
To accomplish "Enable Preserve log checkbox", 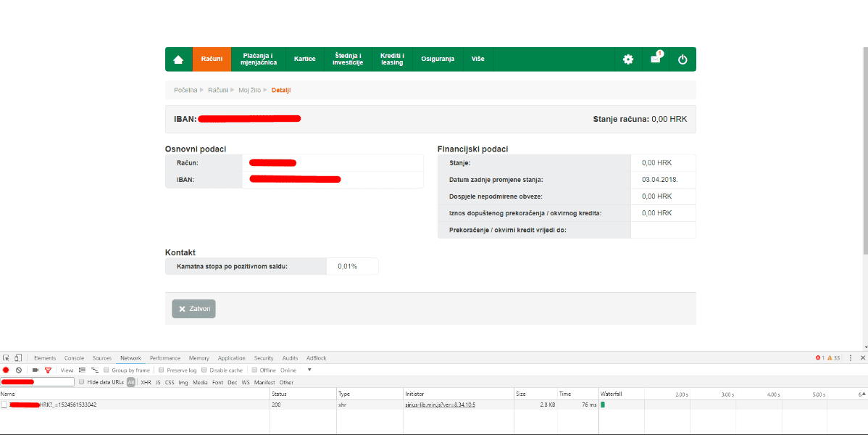I will click(161, 370).
